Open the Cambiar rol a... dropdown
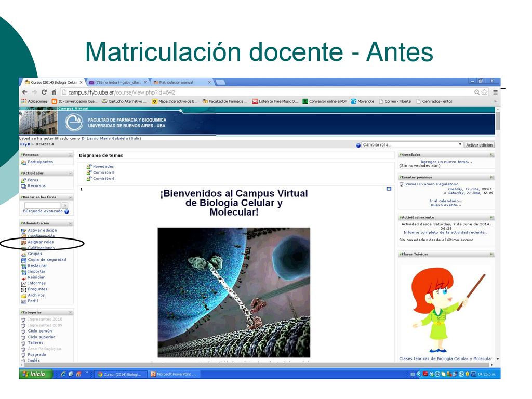Viewport: 532px width, 399px height. tap(412, 145)
